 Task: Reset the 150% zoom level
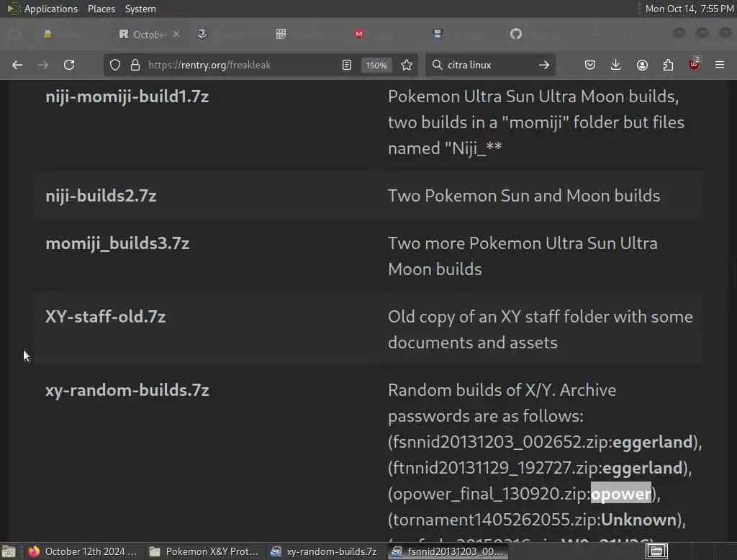(x=376, y=66)
